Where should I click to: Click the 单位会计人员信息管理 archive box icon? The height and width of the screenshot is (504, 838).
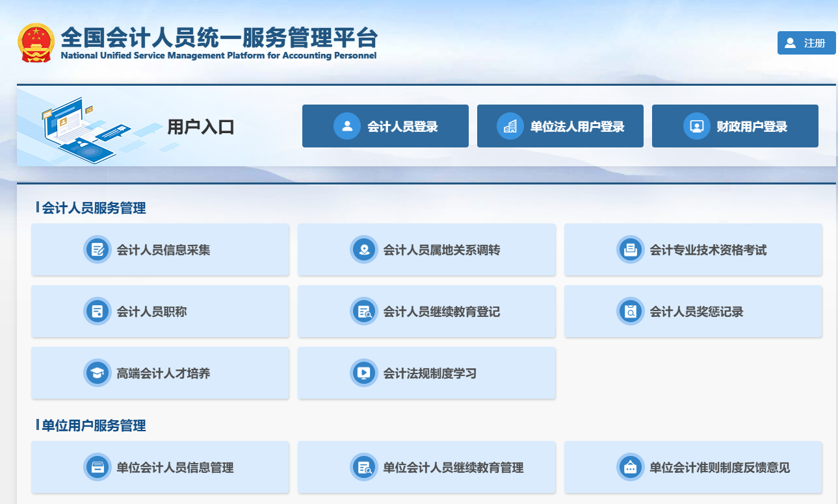(98, 468)
